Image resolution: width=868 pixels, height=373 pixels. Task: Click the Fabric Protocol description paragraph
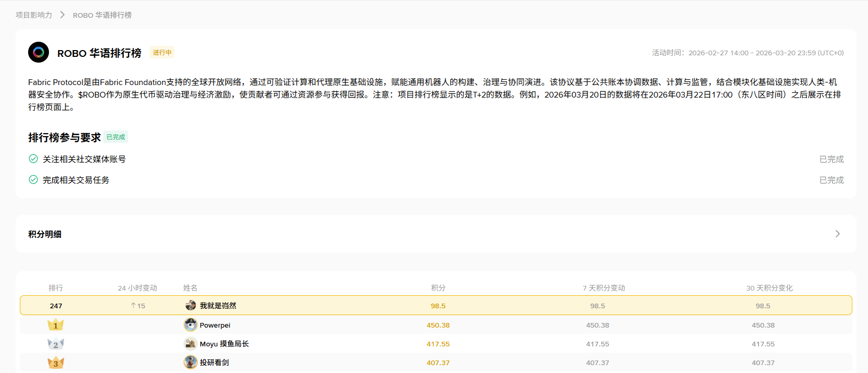coord(435,94)
